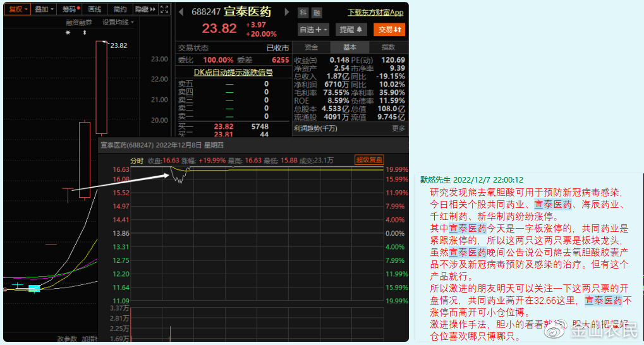
Task: Switch to 基本 tab
Action: point(350,47)
